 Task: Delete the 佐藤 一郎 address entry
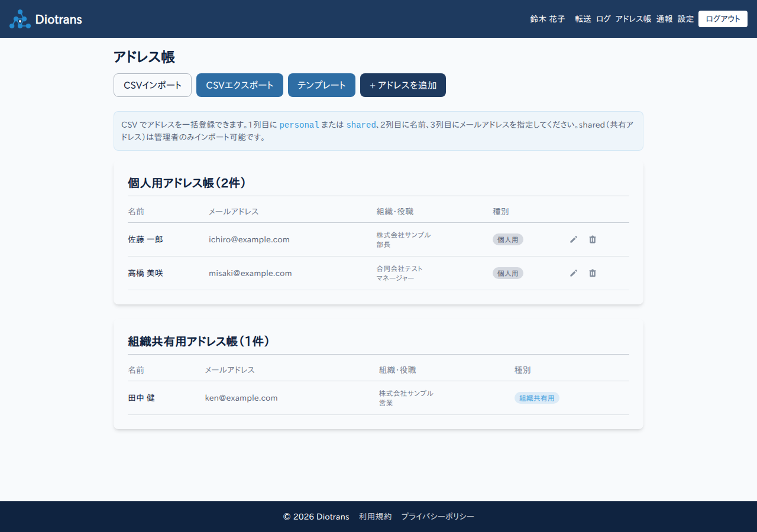coord(593,239)
